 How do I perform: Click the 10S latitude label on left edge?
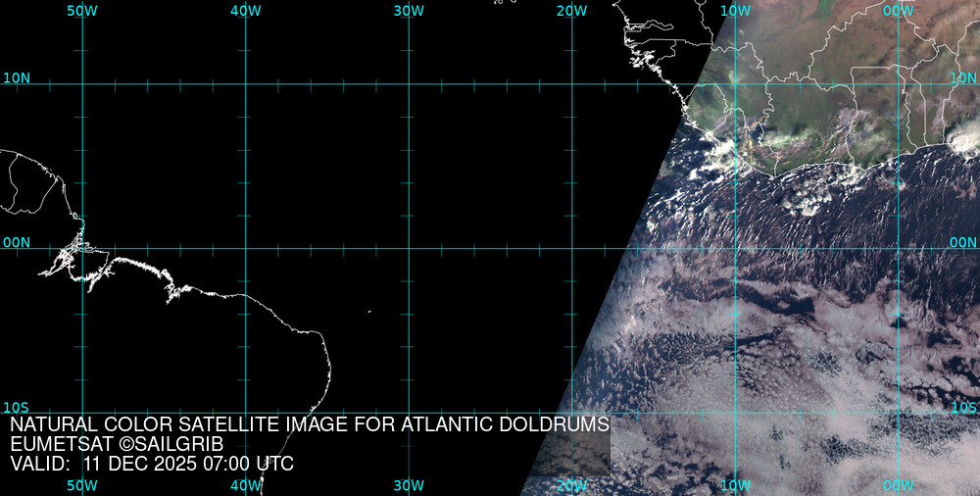[16, 407]
